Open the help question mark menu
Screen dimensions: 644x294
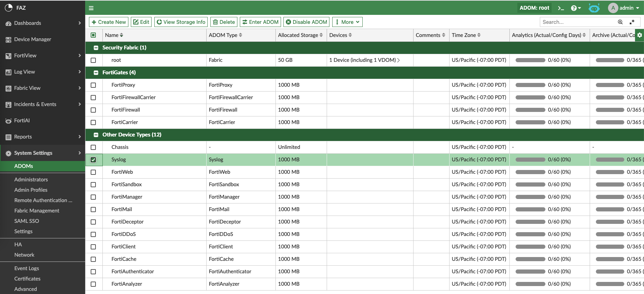tap(575, 8)
